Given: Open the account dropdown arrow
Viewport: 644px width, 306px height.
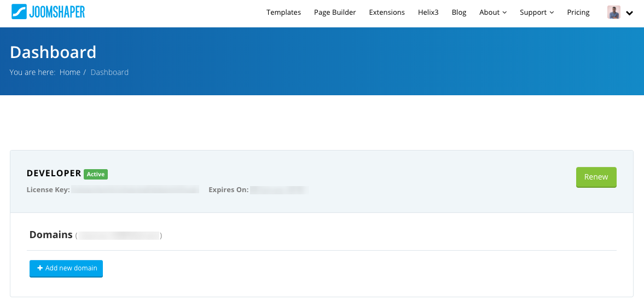Looking at the screenshot, I should coord(629,13).
